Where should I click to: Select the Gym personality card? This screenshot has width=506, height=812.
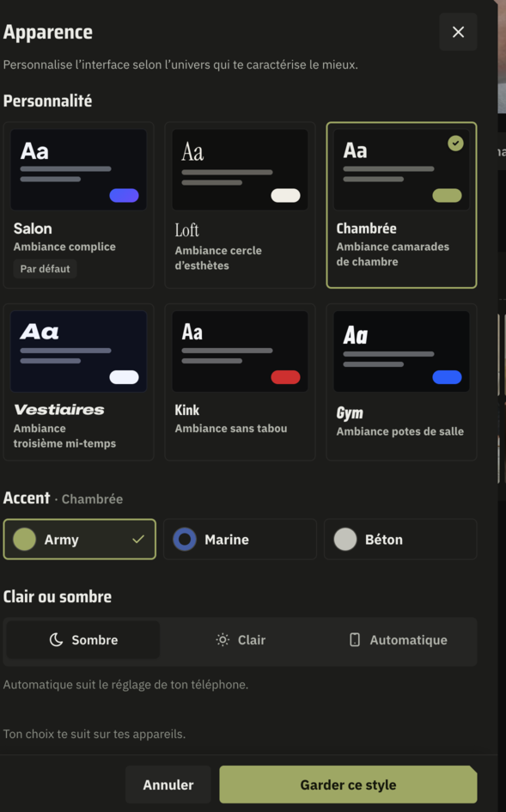tap(401, 382)
